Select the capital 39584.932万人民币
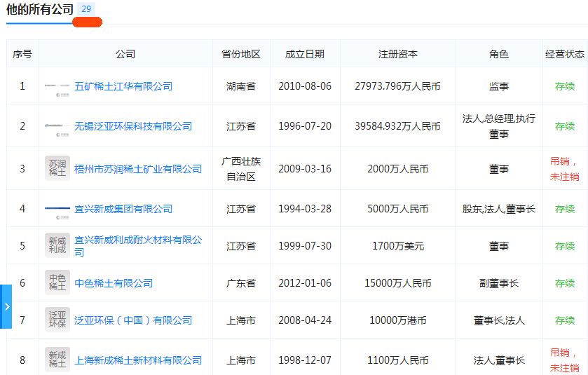This screenshot has height=375, width=588. point(398,126)
